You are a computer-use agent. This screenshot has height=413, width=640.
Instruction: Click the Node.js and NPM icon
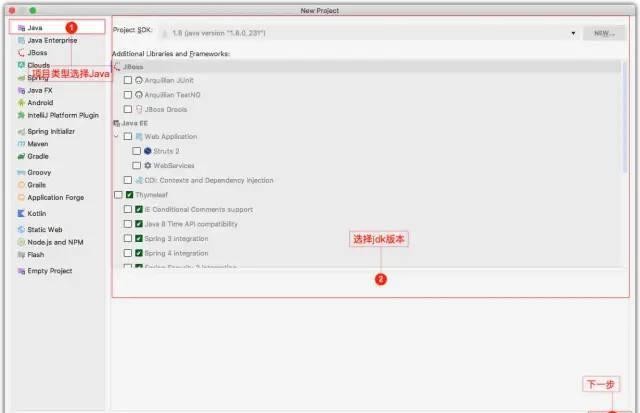point(21,242)
